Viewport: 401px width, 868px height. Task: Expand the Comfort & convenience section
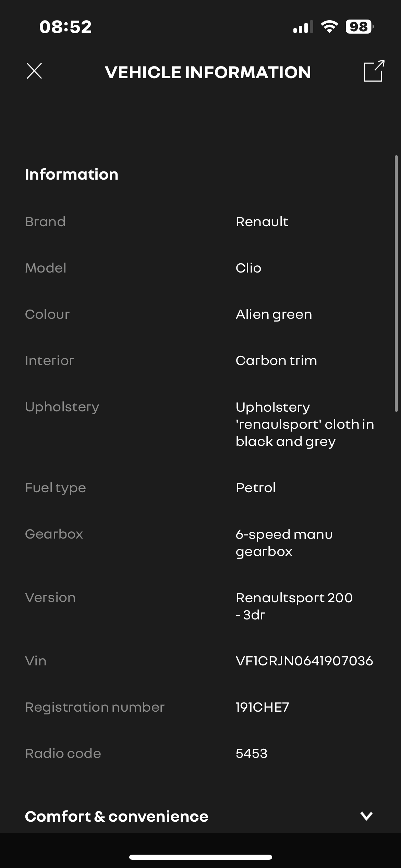point(366,816)
